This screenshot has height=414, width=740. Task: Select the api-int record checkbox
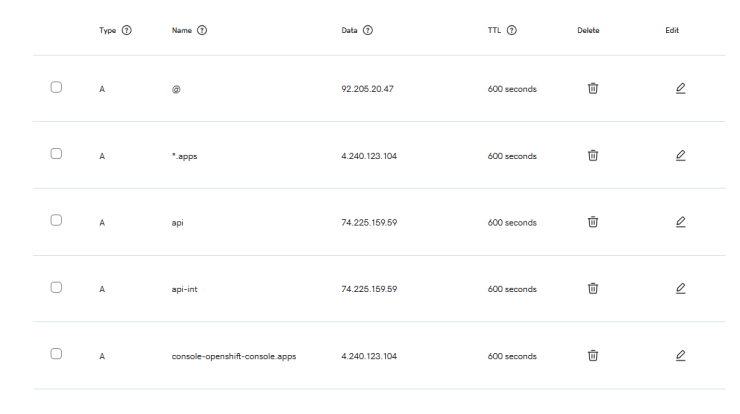[x=56, y=287]
